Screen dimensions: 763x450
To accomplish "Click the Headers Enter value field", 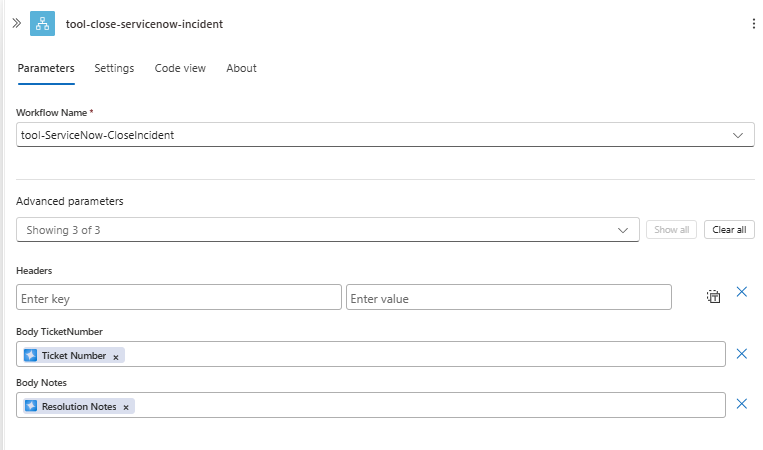I will [x=508, y=298].
